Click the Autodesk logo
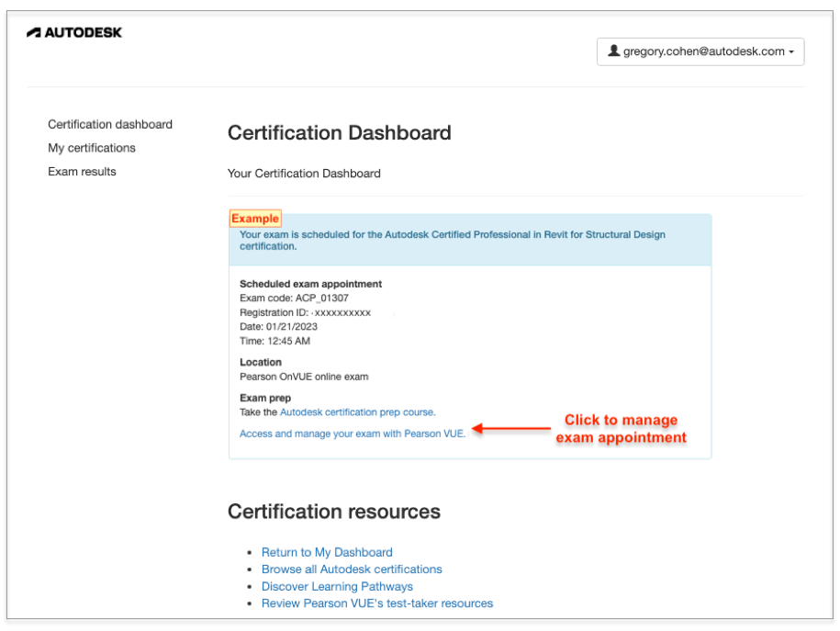Image resolution: width=840 pixels, height=631 pixels. click(74, 32)
